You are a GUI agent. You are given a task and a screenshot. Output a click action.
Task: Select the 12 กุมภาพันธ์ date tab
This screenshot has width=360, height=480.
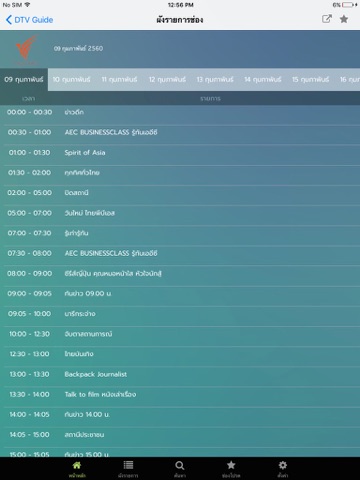[x=167, y=79]
